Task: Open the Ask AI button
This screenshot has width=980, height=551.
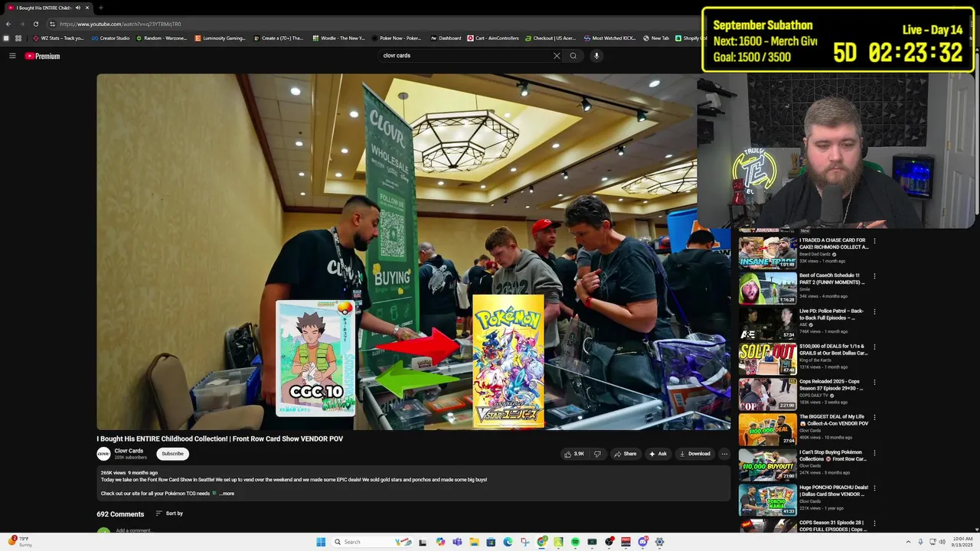Action: pyautogui.click(x=658, y=454)
